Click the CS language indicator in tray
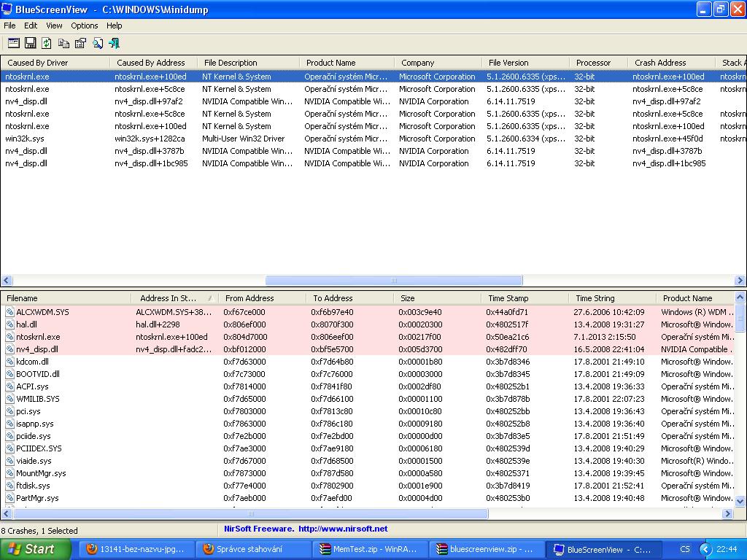Screen dimensions: 747x560 [684, 549]
